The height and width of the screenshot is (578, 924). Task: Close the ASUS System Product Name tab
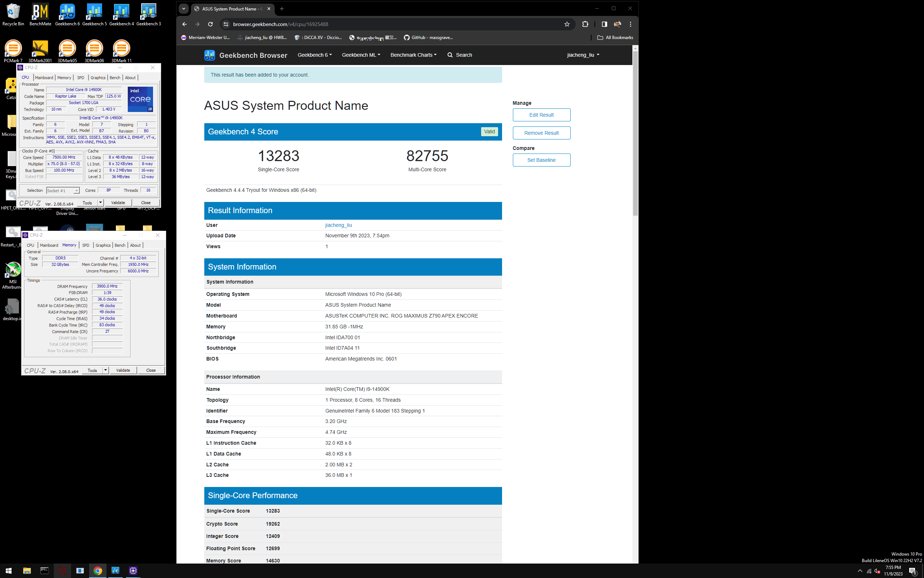269,8
